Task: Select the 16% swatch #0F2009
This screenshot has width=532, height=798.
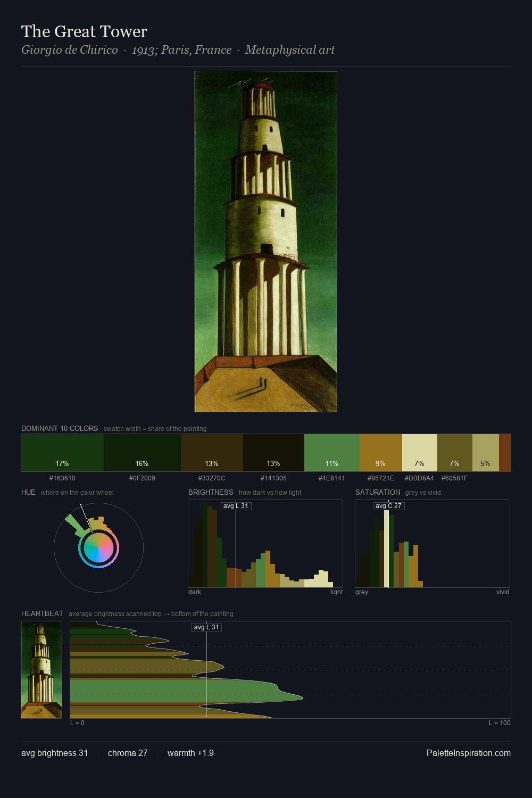Action: (142, 453)
